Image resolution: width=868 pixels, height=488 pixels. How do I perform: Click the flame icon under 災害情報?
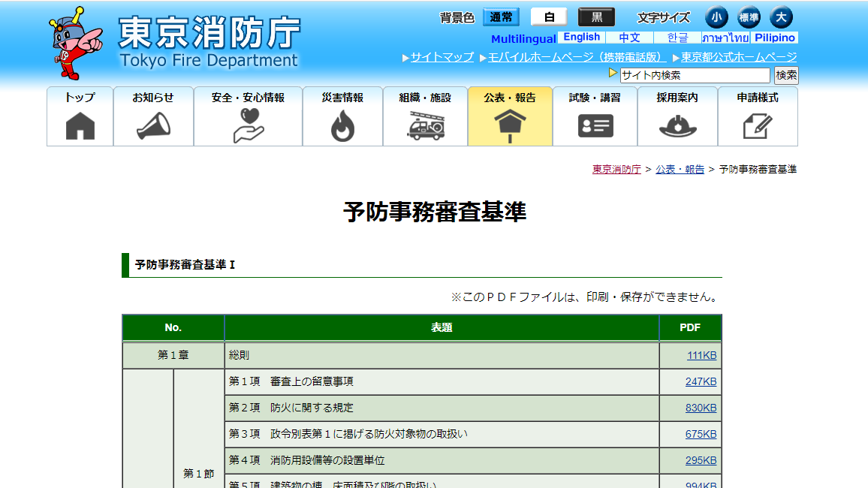click(342, 125)
